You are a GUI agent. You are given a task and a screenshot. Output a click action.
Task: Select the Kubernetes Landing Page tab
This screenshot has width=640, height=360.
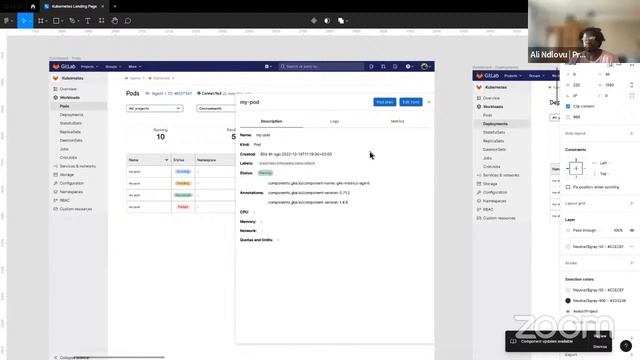74,7
